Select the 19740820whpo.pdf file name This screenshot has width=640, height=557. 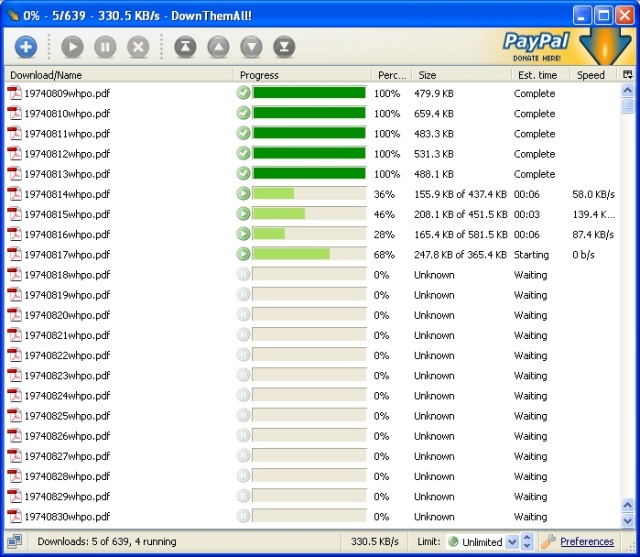point(67,315)
